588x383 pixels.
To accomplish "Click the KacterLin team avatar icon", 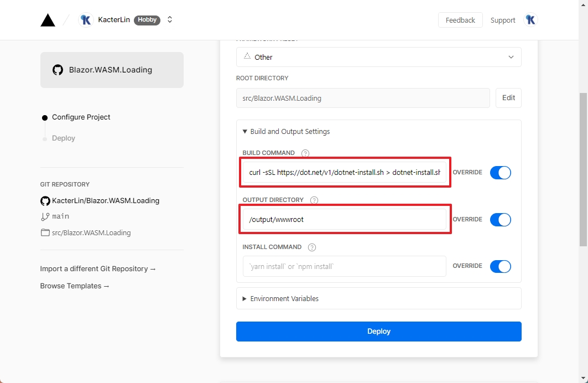I will 86,20.
